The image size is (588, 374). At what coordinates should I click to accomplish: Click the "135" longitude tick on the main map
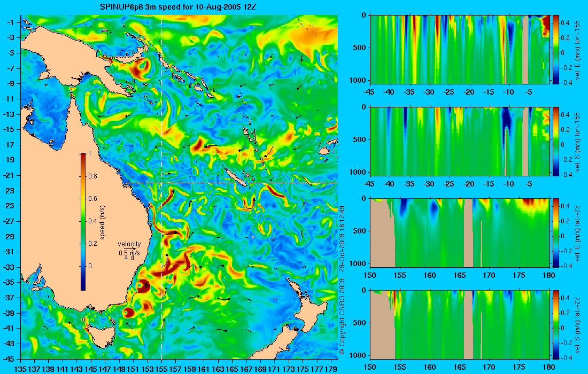click(x=20, y=369)
